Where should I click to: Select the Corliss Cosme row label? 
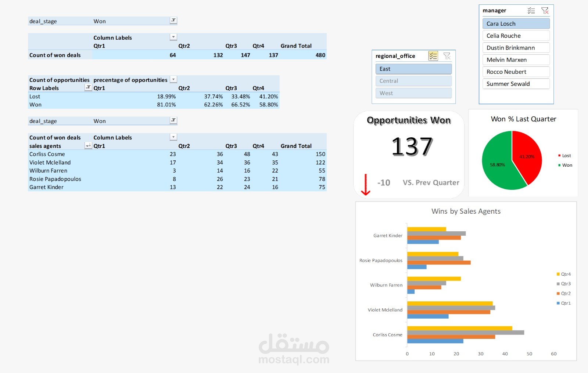click(x=47, y=154)
